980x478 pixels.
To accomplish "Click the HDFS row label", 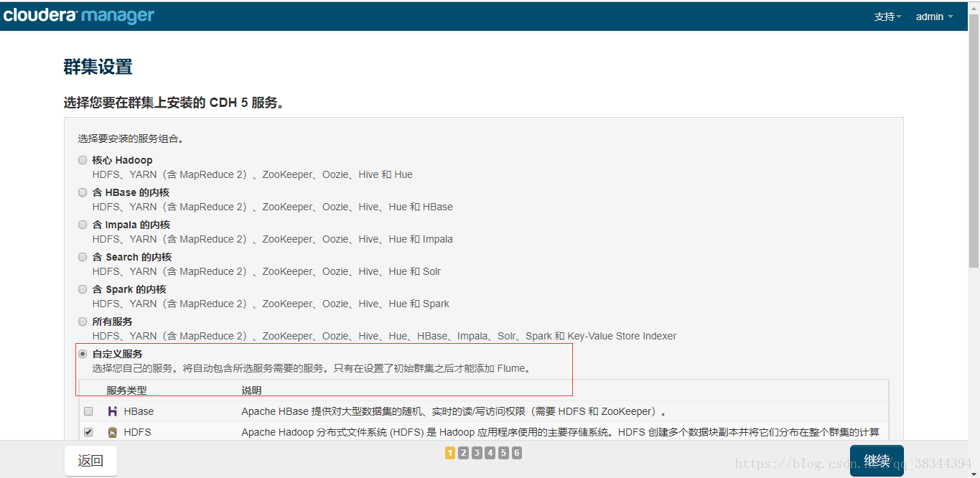I will (x=137, y=432).
